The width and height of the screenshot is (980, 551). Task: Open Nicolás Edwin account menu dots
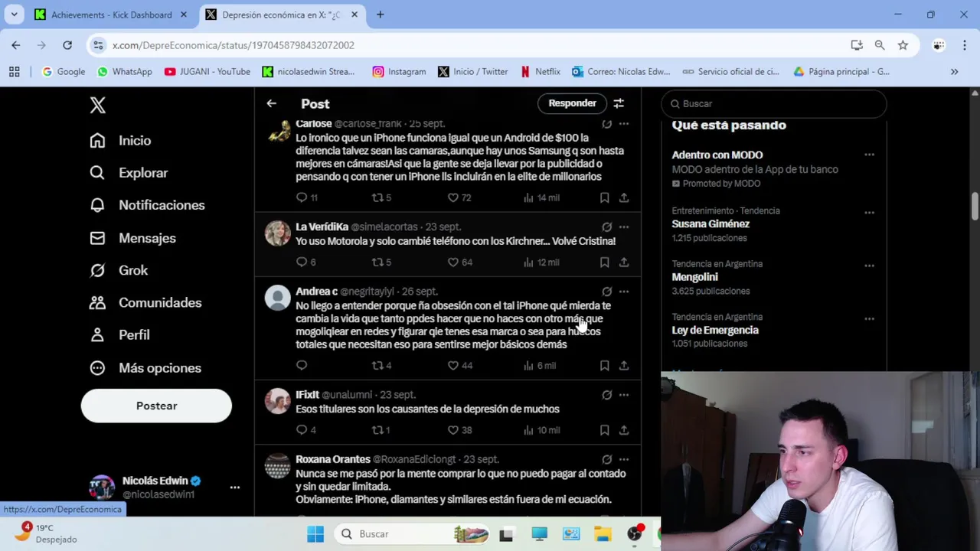point(235,487)
